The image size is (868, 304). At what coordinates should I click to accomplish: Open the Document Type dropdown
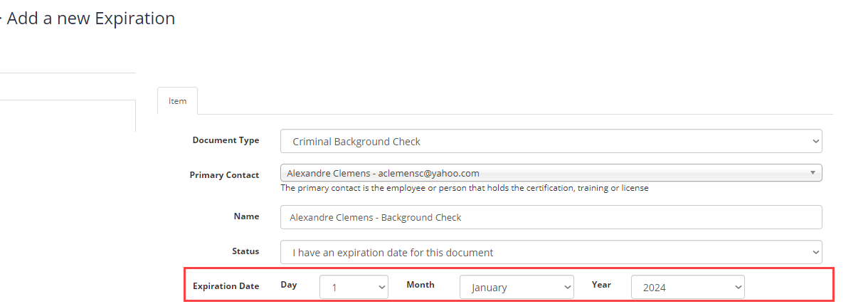click(x=551, y=141)
